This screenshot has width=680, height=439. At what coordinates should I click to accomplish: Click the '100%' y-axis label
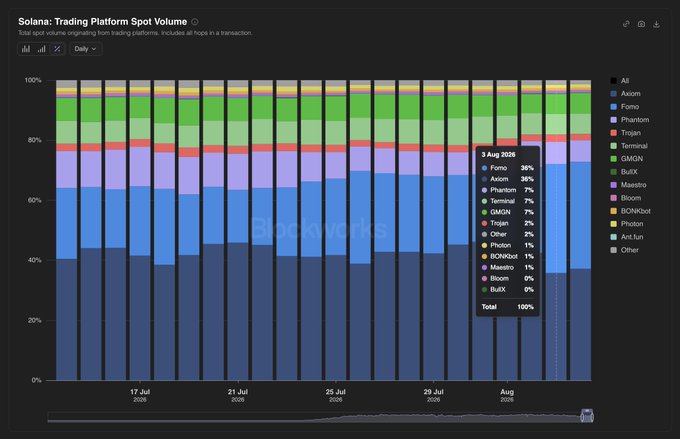[x=33, y=80]
